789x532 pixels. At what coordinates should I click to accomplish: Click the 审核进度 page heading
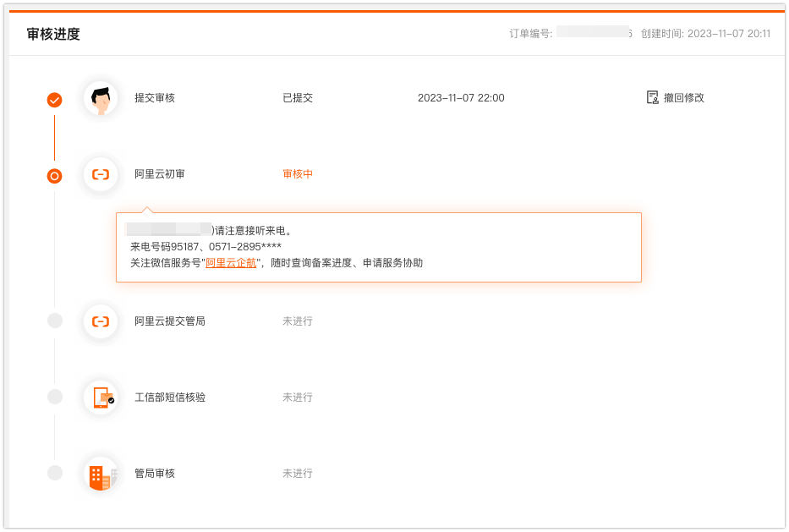point(53,35)
